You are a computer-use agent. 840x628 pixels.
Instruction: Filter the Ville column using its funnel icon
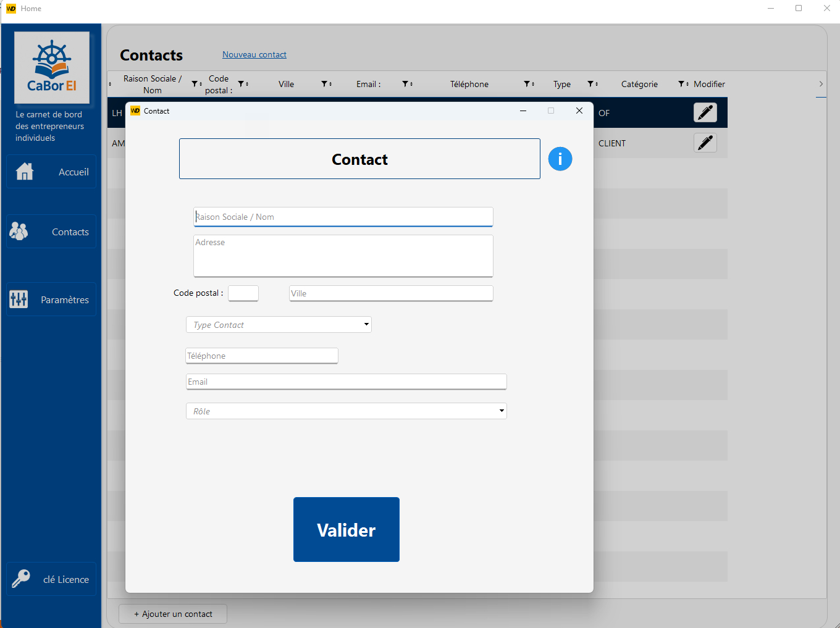click(324, 84)
